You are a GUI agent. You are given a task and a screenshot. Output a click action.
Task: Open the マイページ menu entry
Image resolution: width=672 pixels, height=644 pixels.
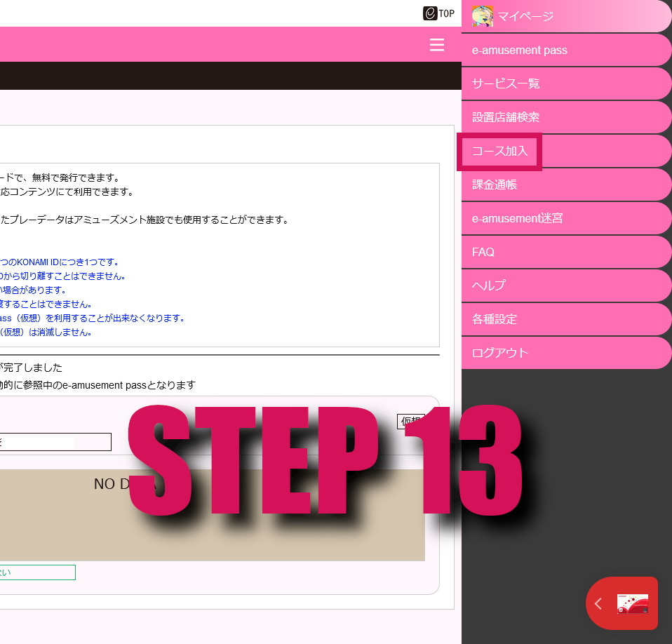point(526,16)
